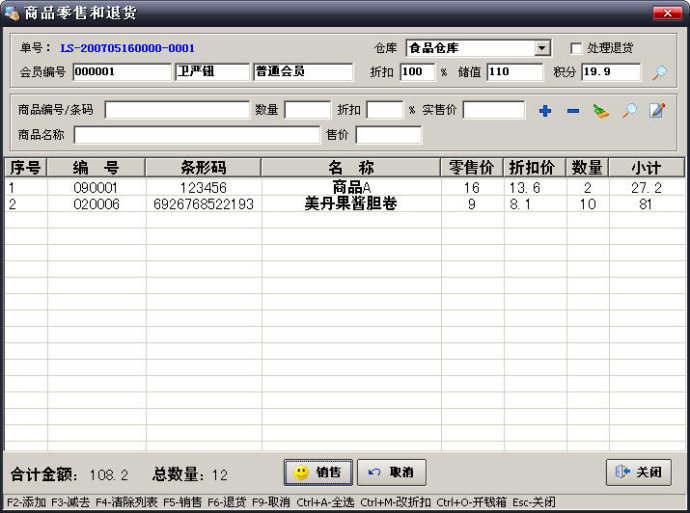Click the product search magnifier icon
690x513 pixels.
(x=629, y=111)
